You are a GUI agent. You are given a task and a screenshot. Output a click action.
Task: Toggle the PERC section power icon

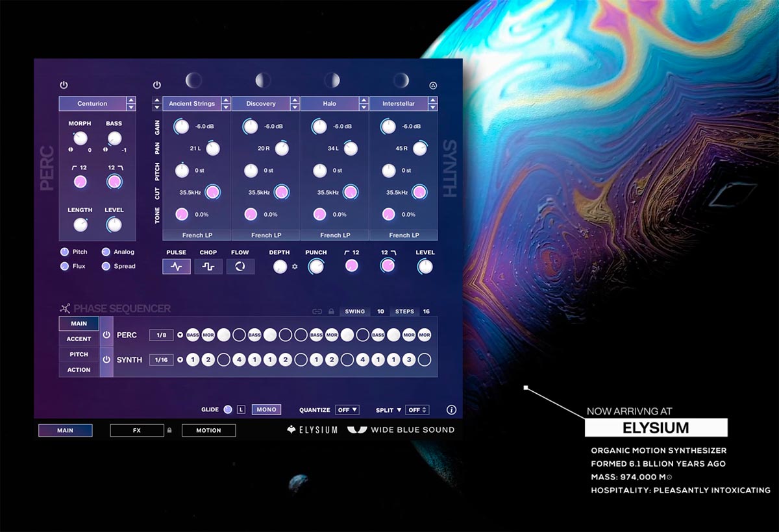64,85
